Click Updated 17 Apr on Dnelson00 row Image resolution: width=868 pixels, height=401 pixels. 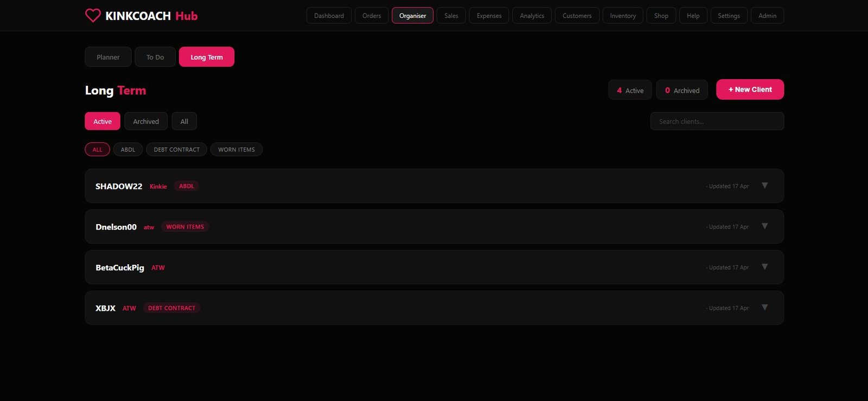(728, 227)
